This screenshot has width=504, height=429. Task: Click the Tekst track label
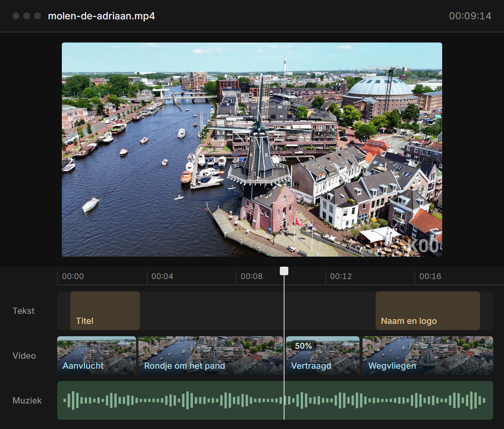pyautogui.click(x=24, y=311)
